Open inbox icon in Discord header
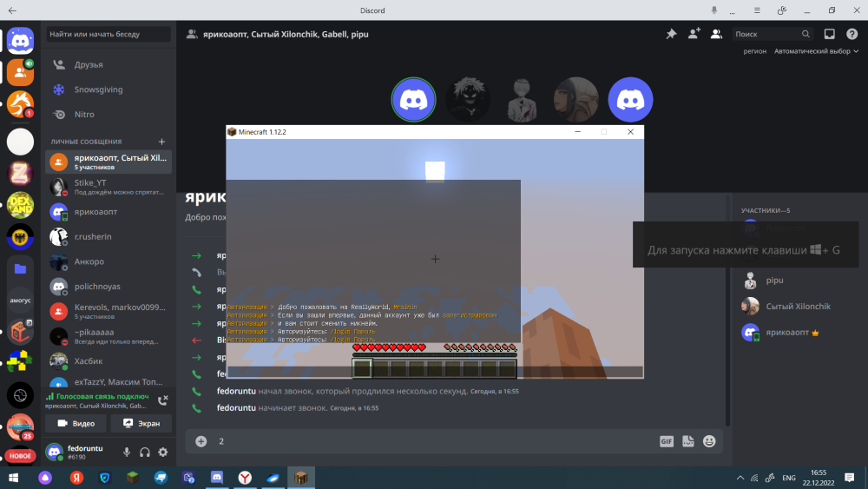 pyautogui.click(x=829, y=35)
